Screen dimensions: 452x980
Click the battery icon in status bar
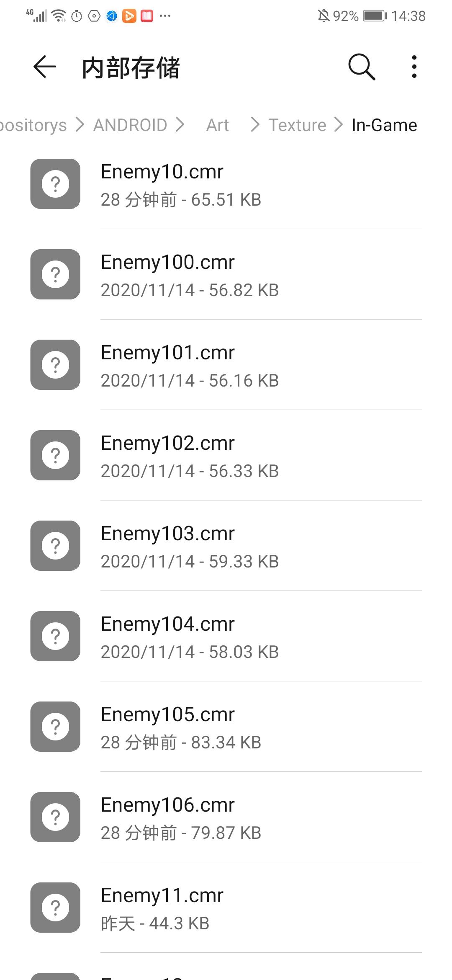375,16
